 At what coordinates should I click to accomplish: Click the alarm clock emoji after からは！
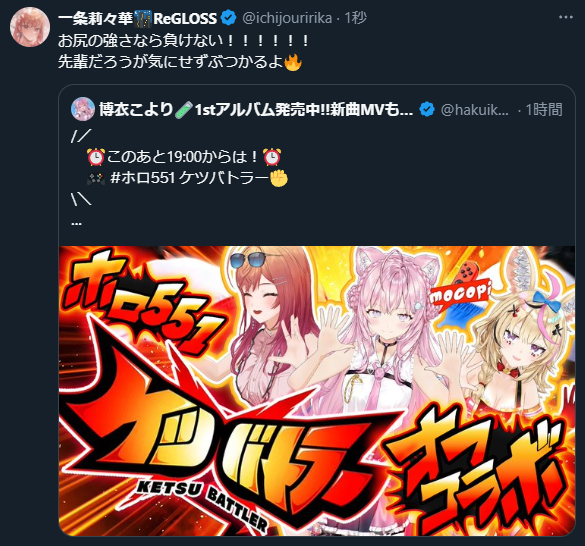pos(272,157)
